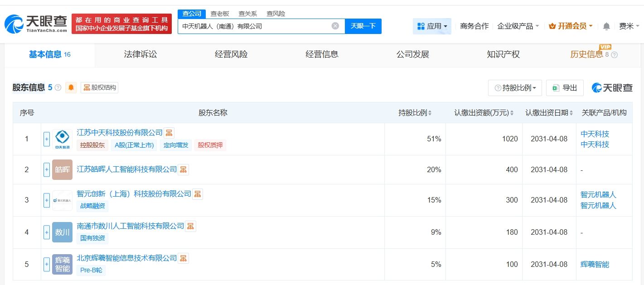
Task: Click the 中天科技 shareholder logo thumbnail
Action: tap(62, 139)
